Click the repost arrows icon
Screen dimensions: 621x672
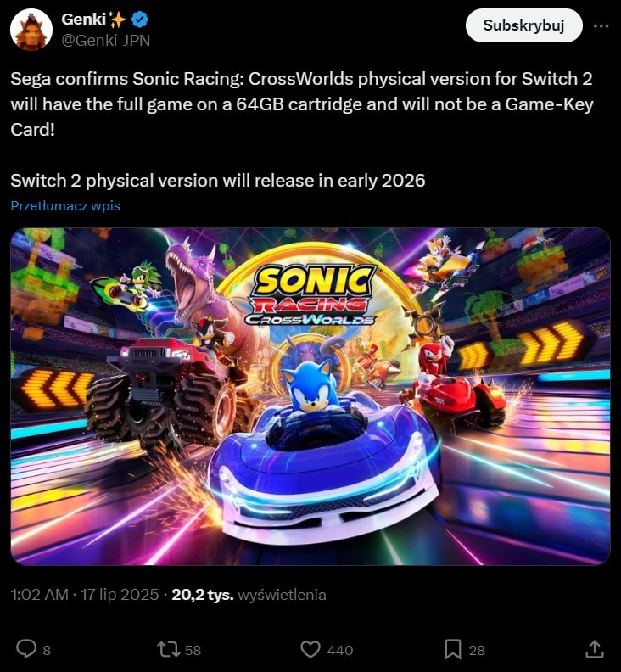pos(169,649)
